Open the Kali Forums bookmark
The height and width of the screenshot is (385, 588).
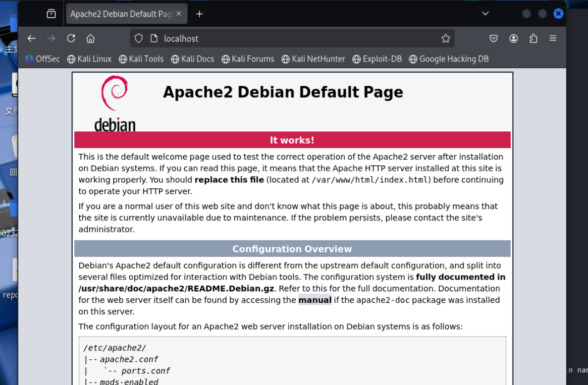click(248, 59)
